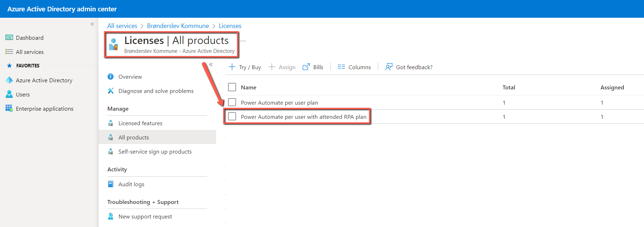This screenshot has height=227, width=644.
Task: Click the Azure Active Directory diamond icon
Action: click(x=9, y=80)
